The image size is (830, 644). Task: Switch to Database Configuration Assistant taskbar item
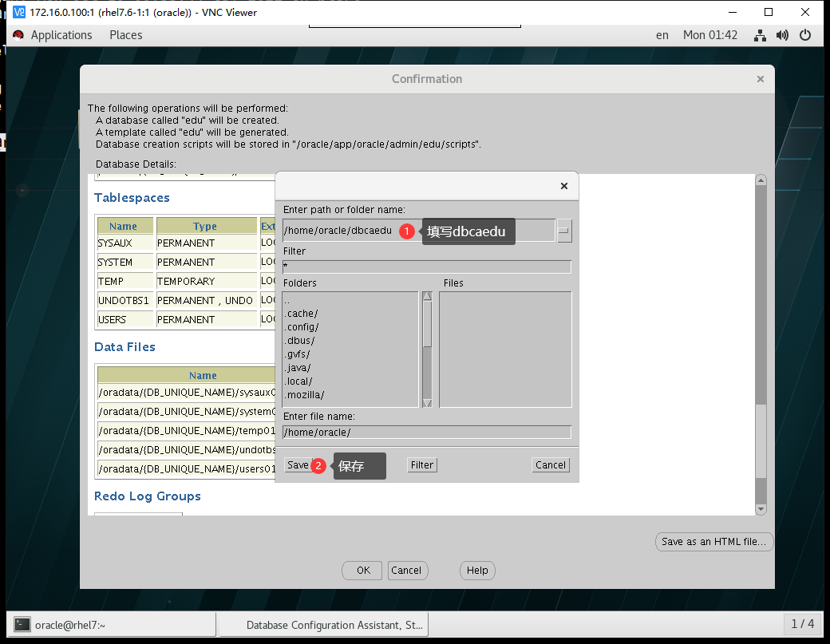[x=324, y=624]
